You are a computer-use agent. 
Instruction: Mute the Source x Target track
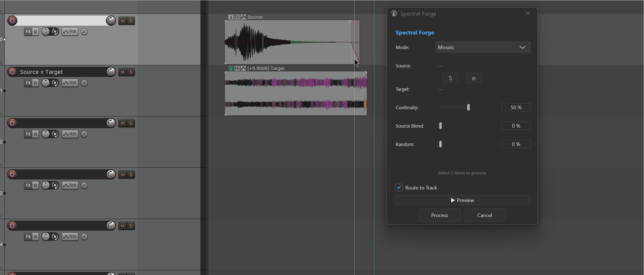click(123, 72)
